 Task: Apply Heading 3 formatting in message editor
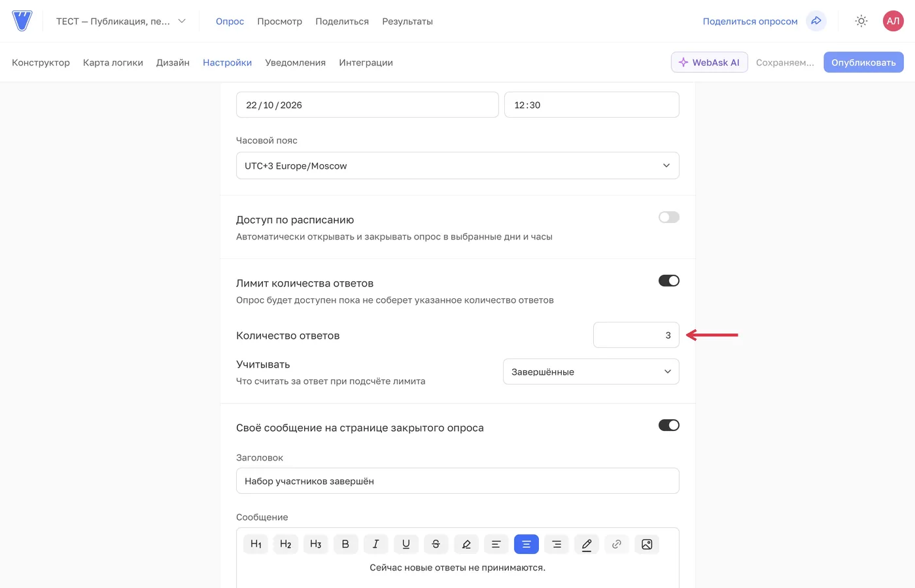316,544
